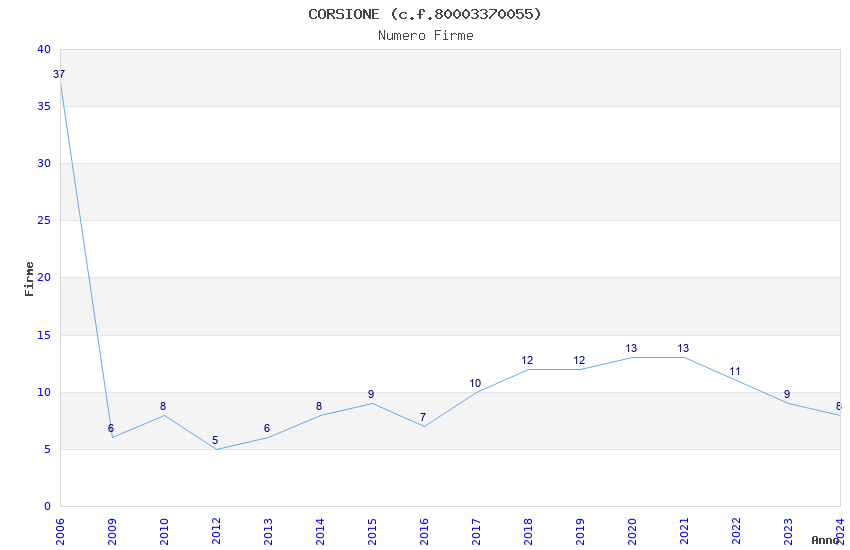Click the x-axis year label 2019
The width and height of the screenshot is (850, 550).
(x=581, y=532)
